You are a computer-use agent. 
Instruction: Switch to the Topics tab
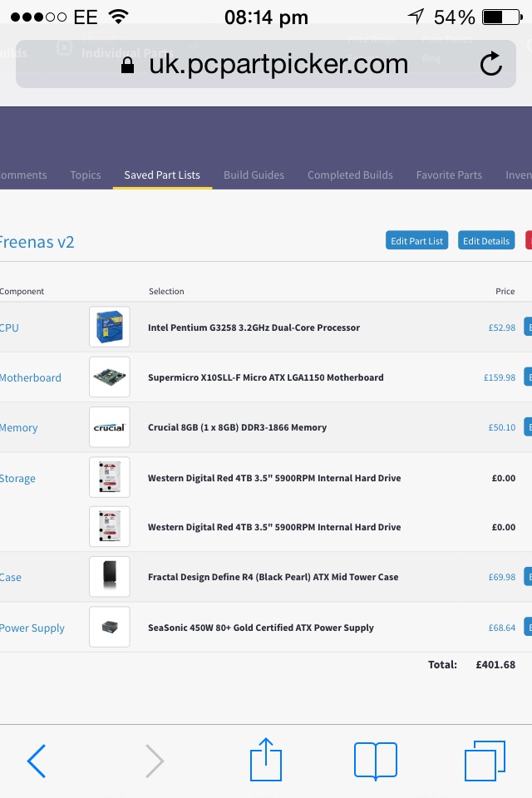pyautogui.click(x=86, y=175)
